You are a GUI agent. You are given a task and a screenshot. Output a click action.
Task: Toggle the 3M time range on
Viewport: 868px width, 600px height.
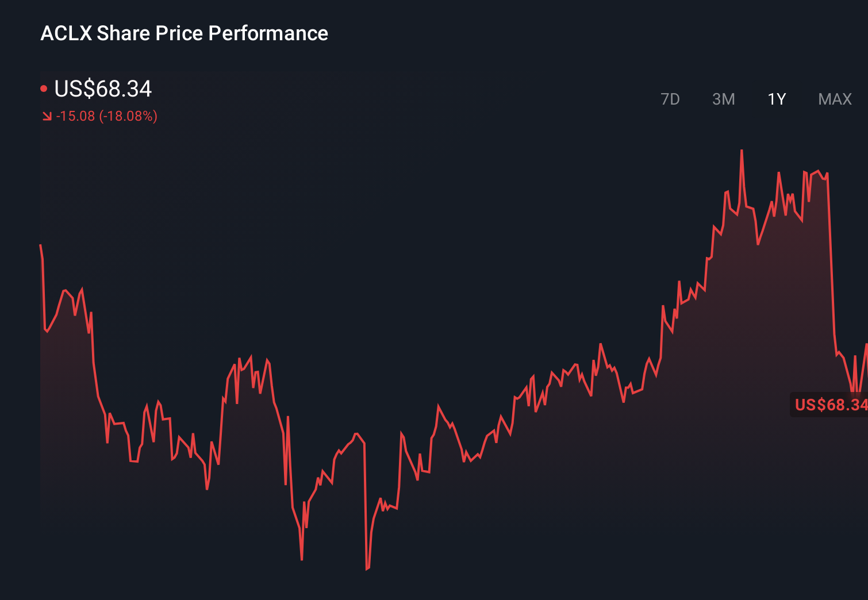point(724,99)
